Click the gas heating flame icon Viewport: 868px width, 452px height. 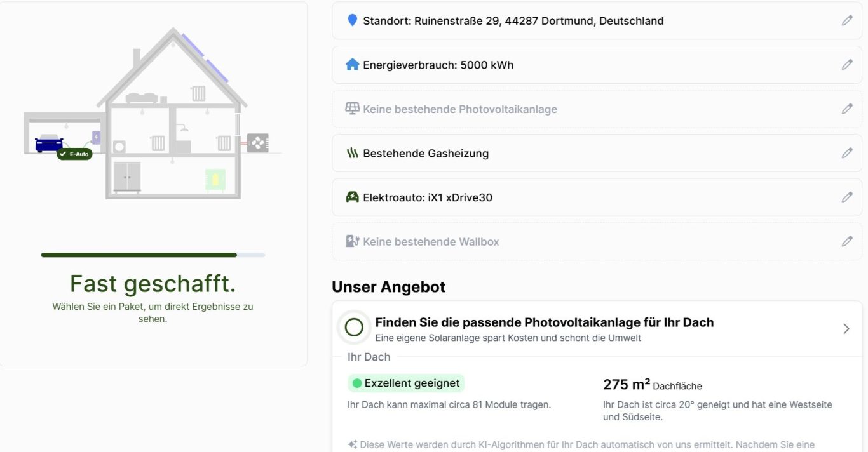tap(352, 153)
